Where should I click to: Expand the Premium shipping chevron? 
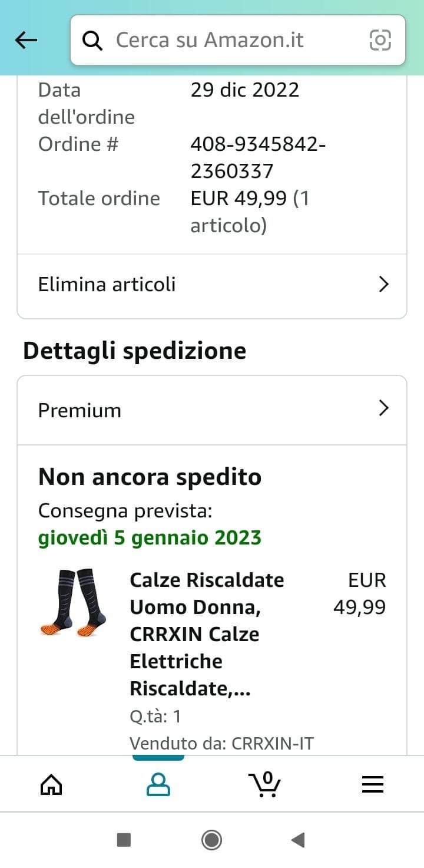[383, 408]
